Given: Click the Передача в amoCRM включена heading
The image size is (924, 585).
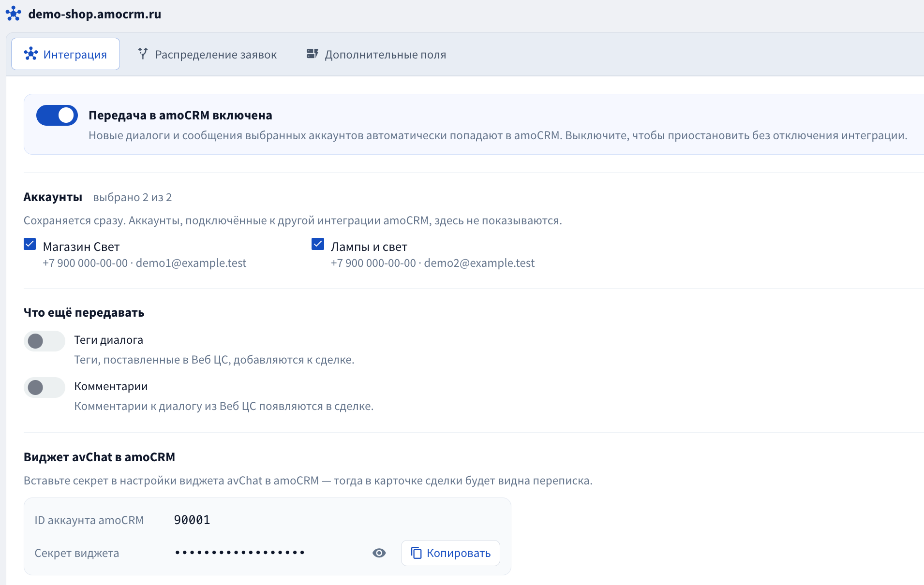Looking at the screenshot, I should pos(180,115).
